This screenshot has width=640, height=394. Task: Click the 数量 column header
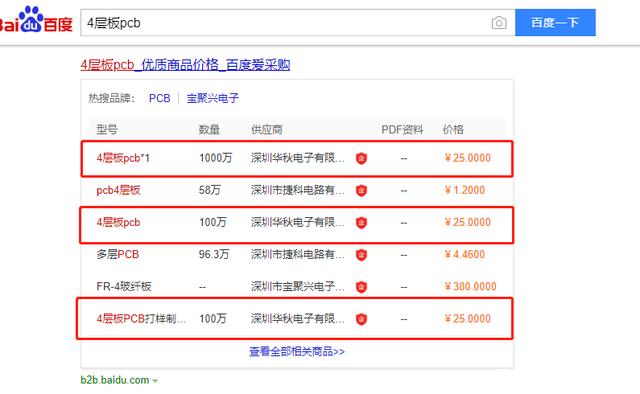coord(209,130)
